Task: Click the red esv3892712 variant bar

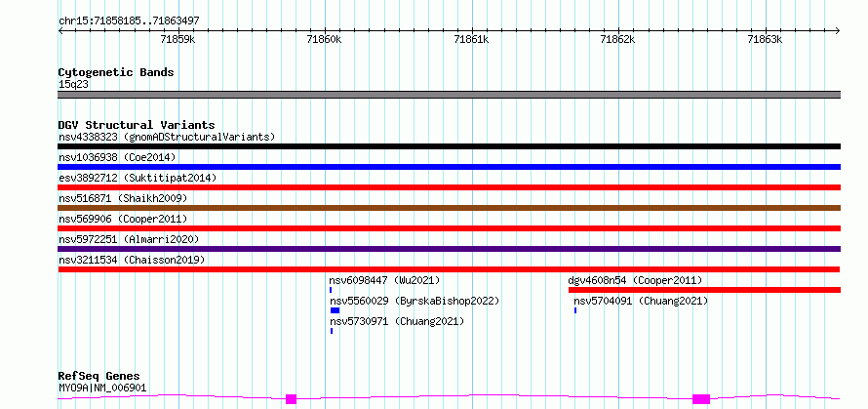Action: click(449, 187)
